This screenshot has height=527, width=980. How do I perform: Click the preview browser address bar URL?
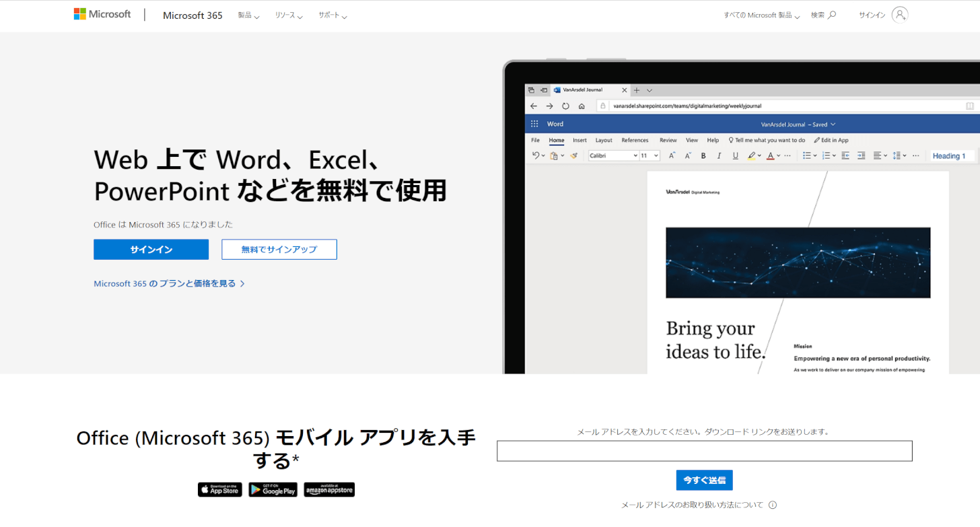(x=687, y=106)
